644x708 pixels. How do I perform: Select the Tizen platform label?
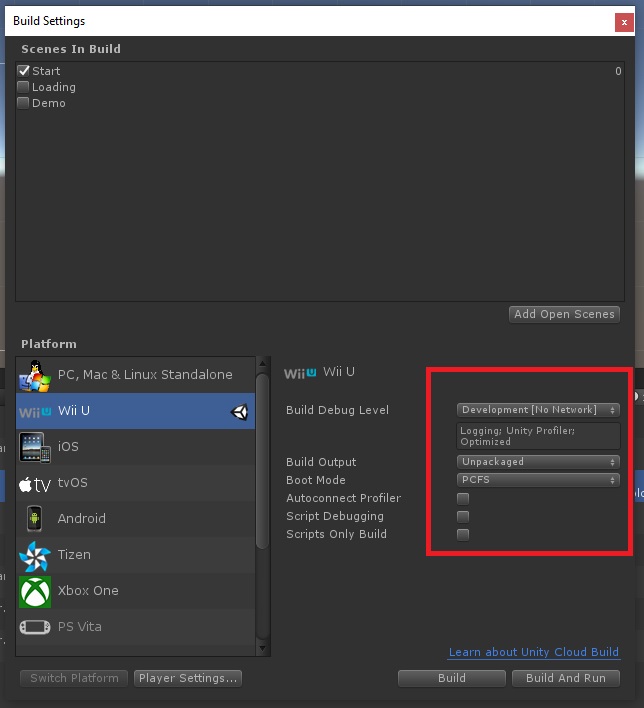pos(74,555)
